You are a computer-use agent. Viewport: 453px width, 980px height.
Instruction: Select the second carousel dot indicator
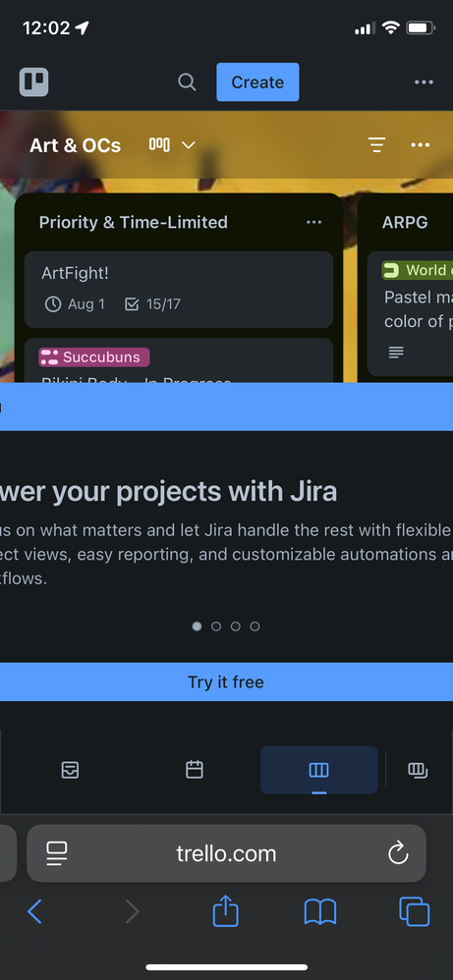click(x=216, y=626)
